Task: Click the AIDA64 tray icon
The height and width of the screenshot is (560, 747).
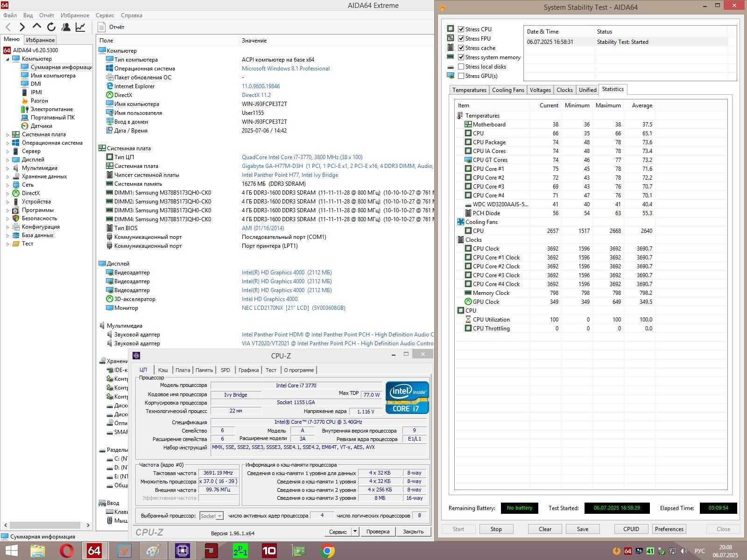Action: click(628, 551)
